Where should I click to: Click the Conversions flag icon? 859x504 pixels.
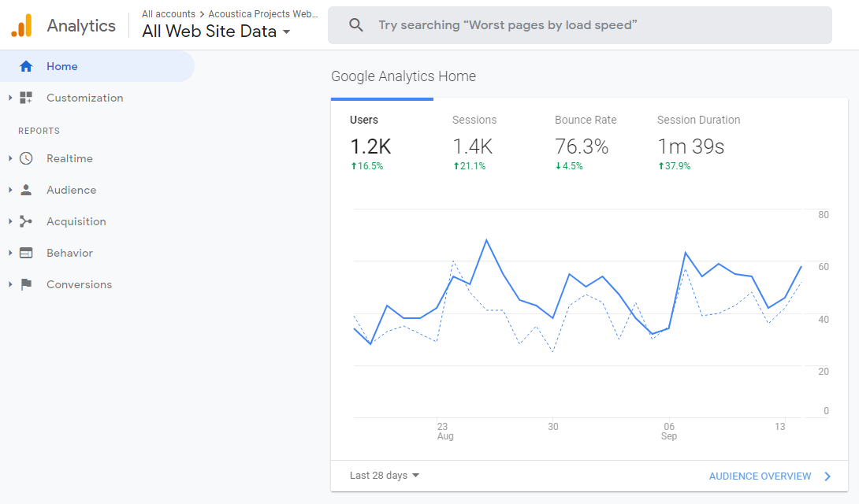coord(26,285)
